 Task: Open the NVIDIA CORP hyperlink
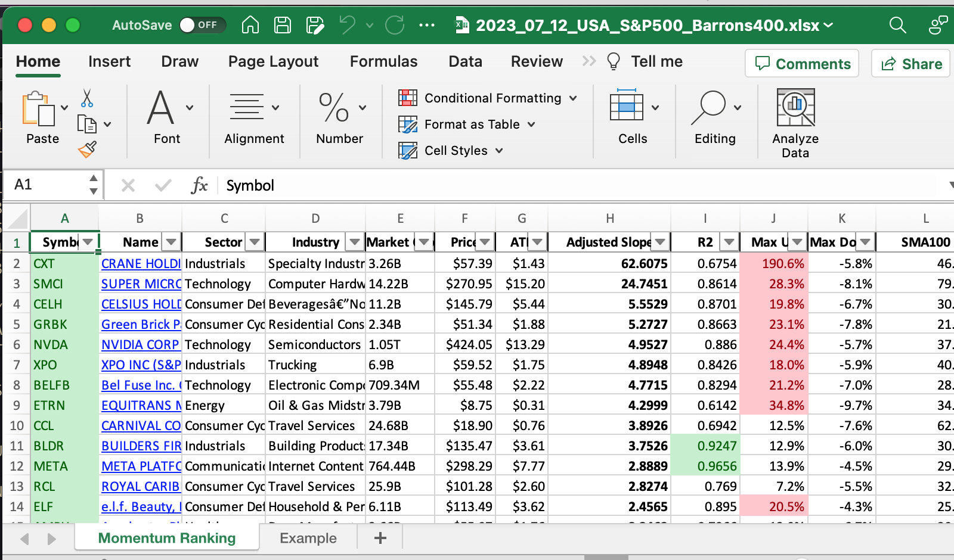tap(140, 345)
